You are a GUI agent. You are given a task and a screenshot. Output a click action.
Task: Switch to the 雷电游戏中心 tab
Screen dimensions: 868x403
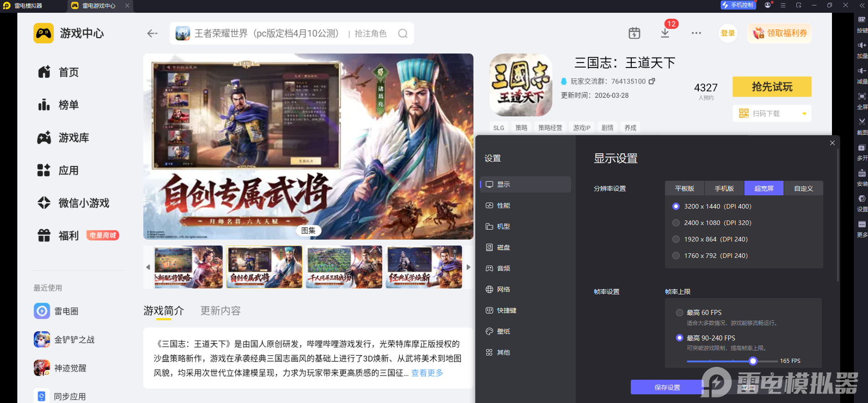pyautogui.click(x=99, y=5)
